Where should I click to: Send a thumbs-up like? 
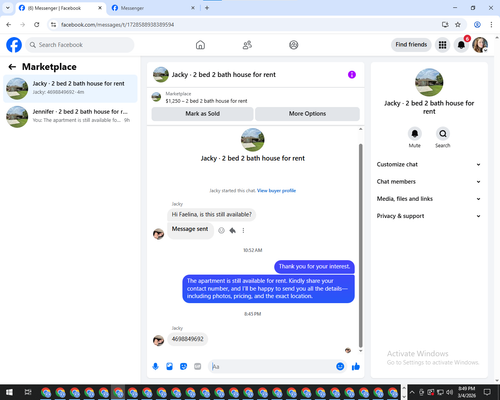tap(356, 367)
